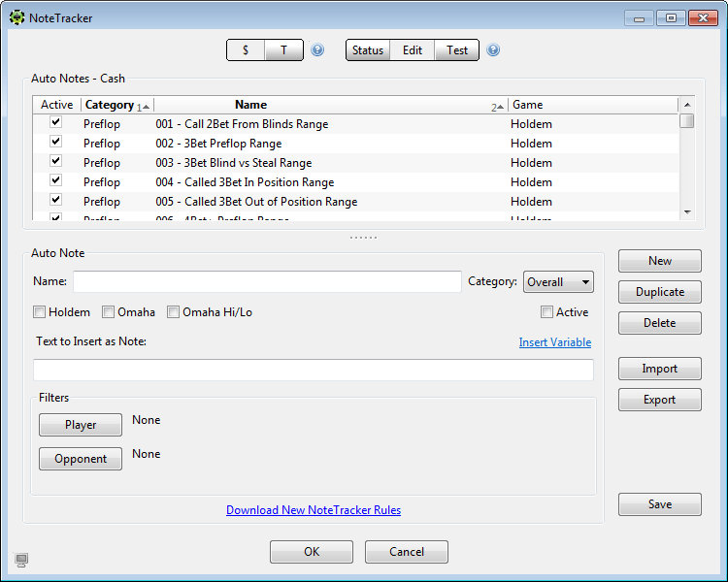Click the list scrollbar down arrow
The image size is (728, 582).
687,212
